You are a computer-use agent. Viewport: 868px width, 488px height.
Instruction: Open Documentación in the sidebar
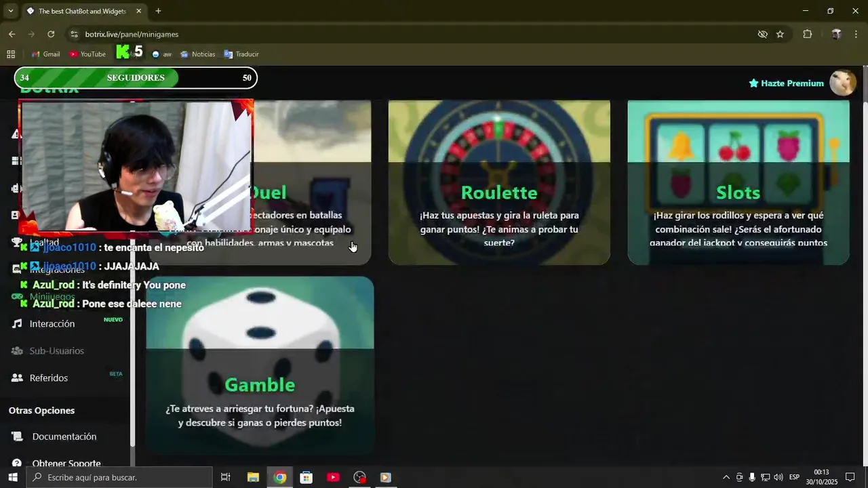point(64,436)
